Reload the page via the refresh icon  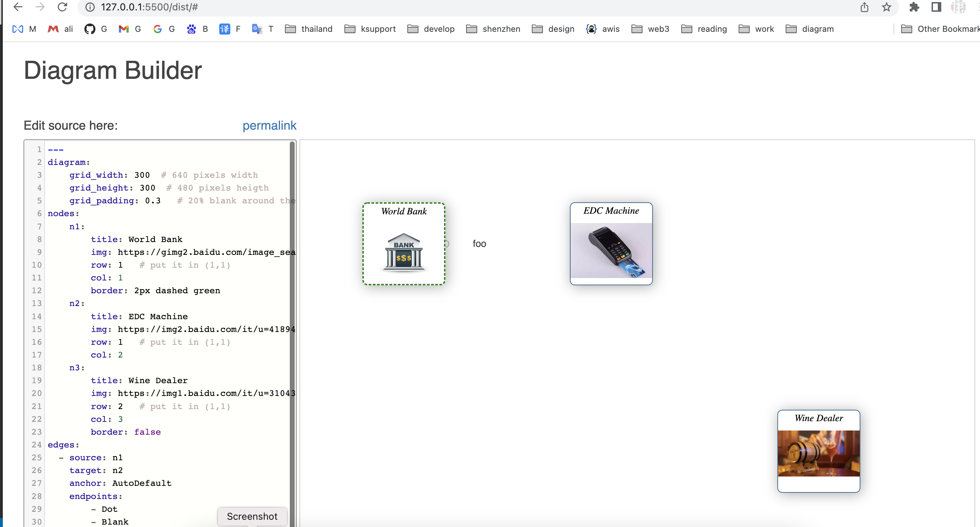coord(62,7)
